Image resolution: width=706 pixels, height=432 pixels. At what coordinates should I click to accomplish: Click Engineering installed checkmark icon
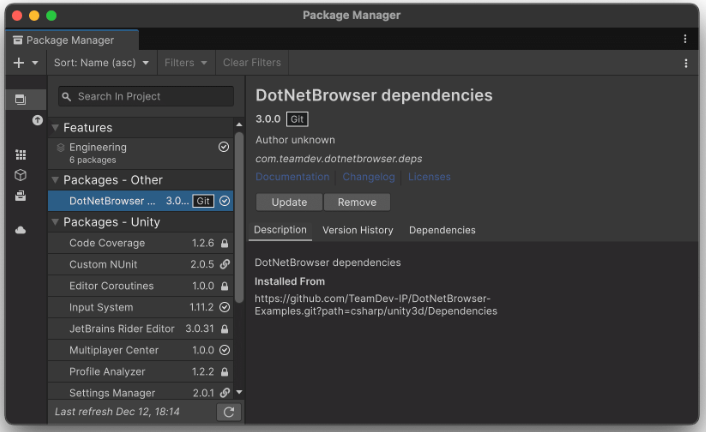click(x=224, y=147)
